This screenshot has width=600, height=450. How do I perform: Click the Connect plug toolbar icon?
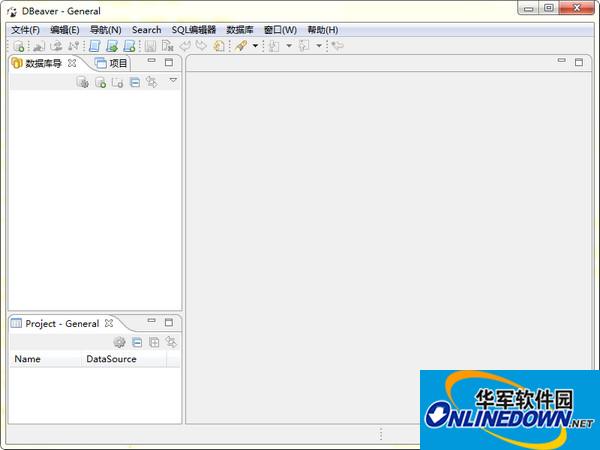39,46
